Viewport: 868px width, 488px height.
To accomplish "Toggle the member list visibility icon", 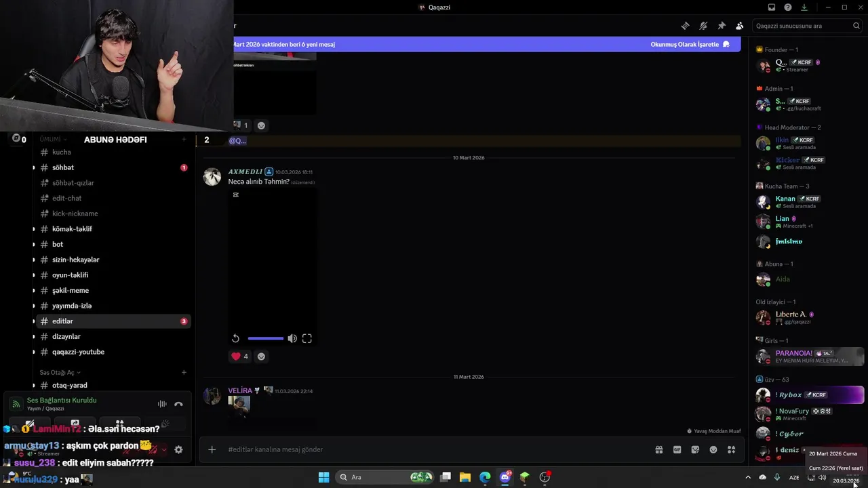I will point(740,26).
